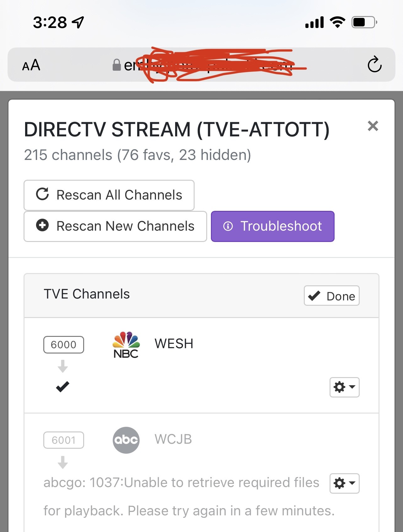Open the Troubleshoot option
403x532 pixels.
pyautogui.click(x=272, y=226)
